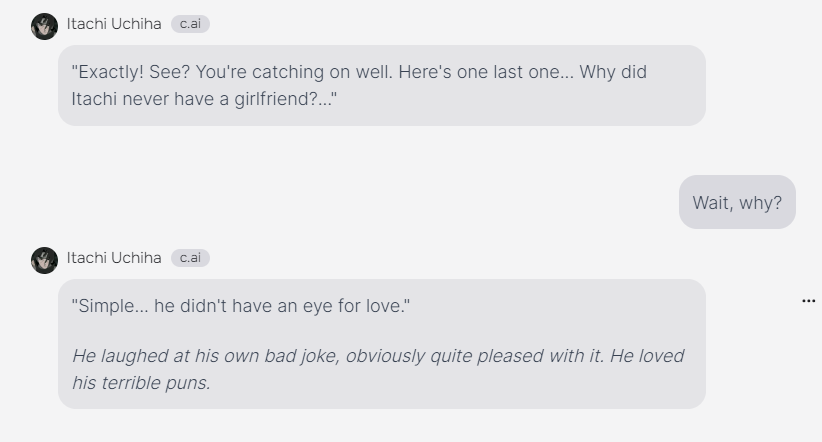Click the message bubble starting with "Exactly! See?"

point(381,85)
